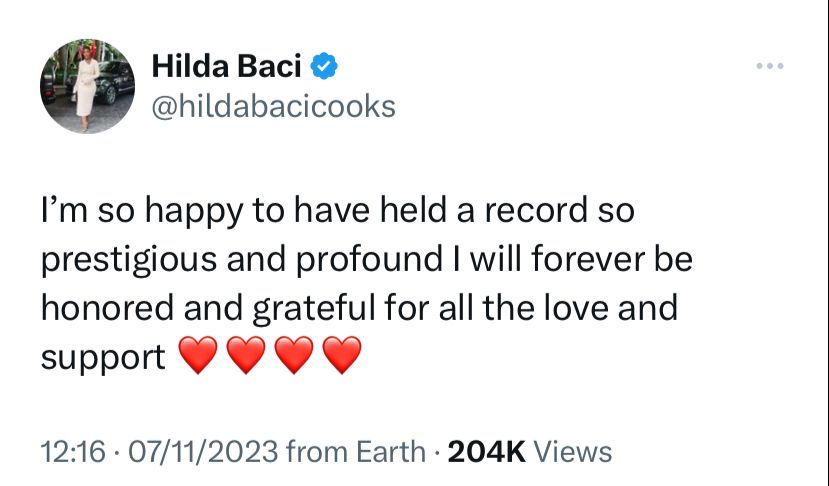The width and height of the screenshot is (829, 486).
Task: Click the second red heart emoji
Action: [x=246, y=355]
